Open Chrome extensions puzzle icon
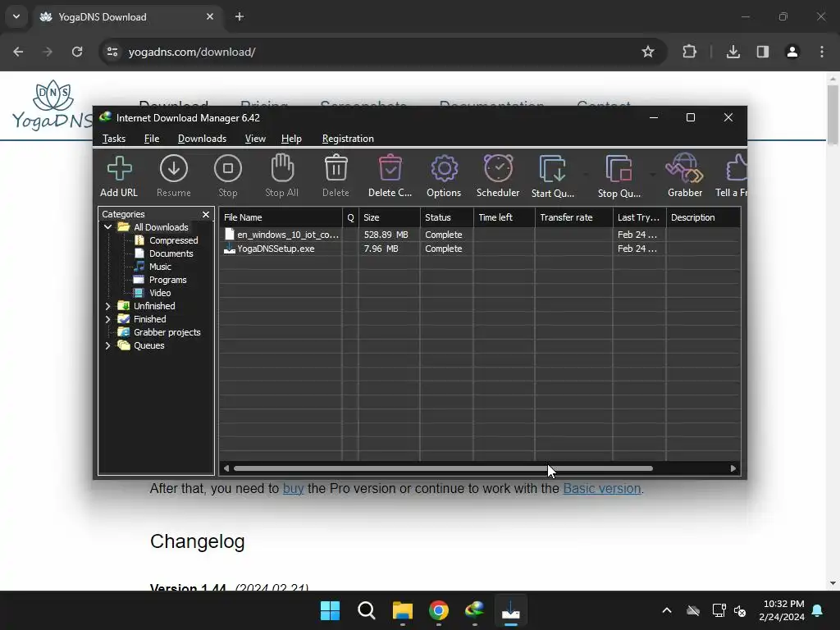This screenshot has width=840, height=630. (689, 52)
